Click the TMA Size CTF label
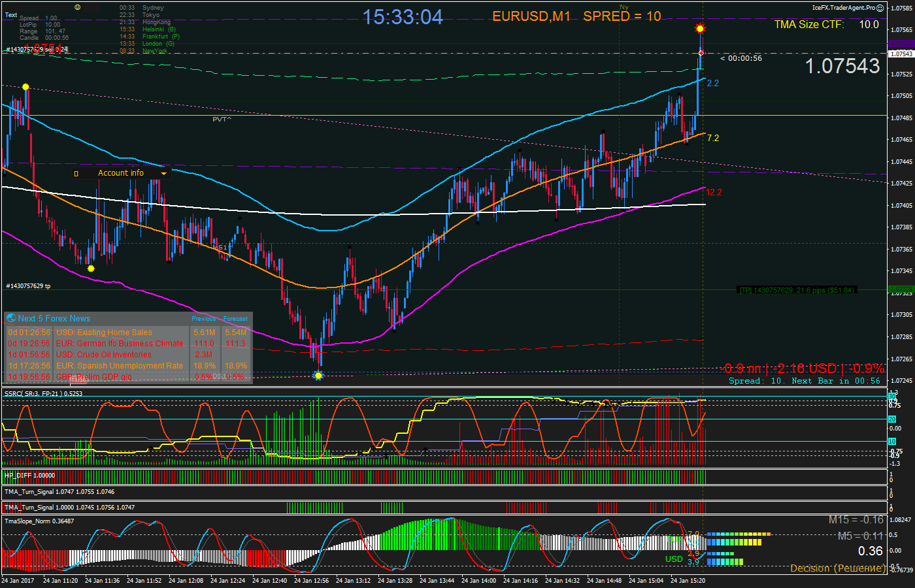Viewport: 915px width, 588px height. tap(809, 25)
